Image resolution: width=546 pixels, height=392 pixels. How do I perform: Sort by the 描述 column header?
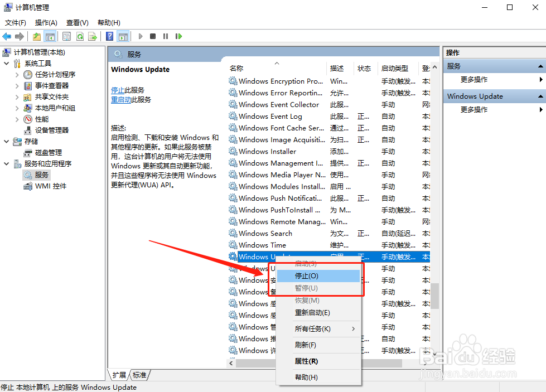(x=340, y=68)
